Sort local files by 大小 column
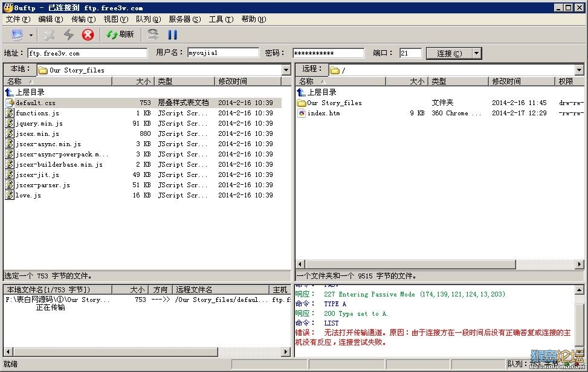Viewport: 588px width, 372px height. 133,82
